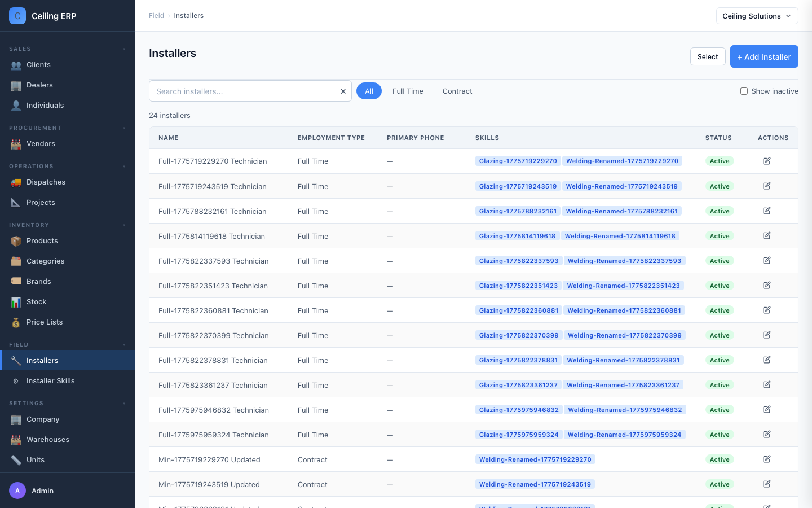Collapse the Procurement sidebar section
The height and width of the screenshot is (508, 812).
(x=124, y=128)
